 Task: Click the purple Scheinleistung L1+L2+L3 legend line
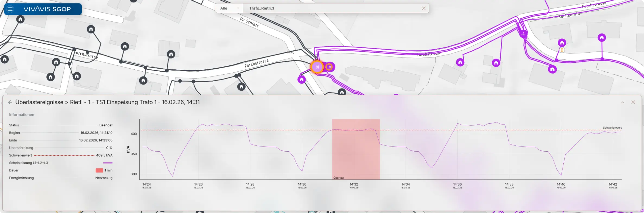point(108,163)
